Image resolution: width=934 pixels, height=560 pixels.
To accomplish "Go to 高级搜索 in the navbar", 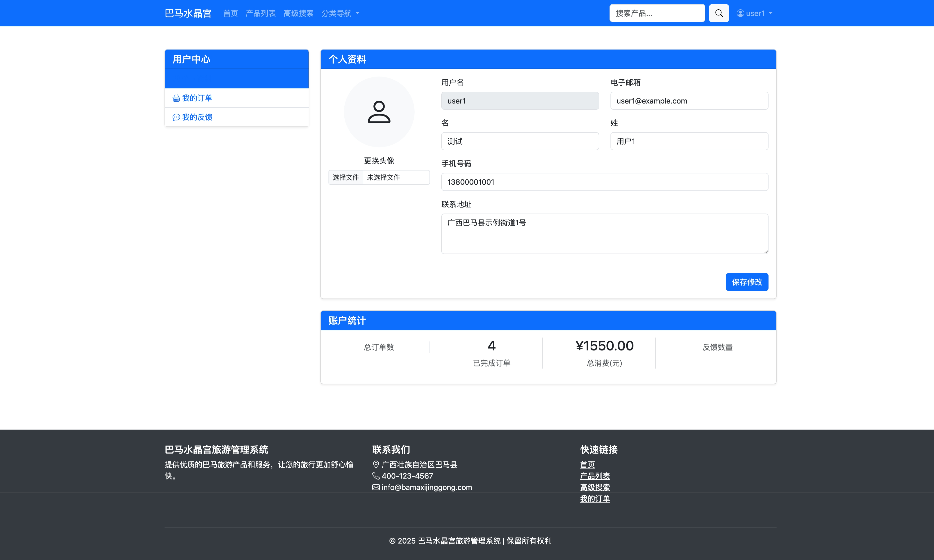I will pos(298,13).
